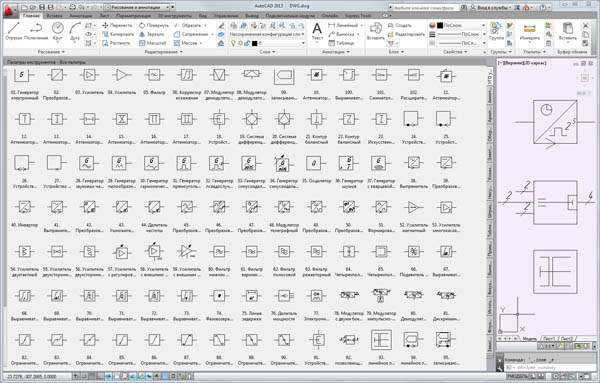Viewport: 600px width, 383px height.
Task: Click the МОДЕЛЬ status bar button
Action: coord(518,377)
